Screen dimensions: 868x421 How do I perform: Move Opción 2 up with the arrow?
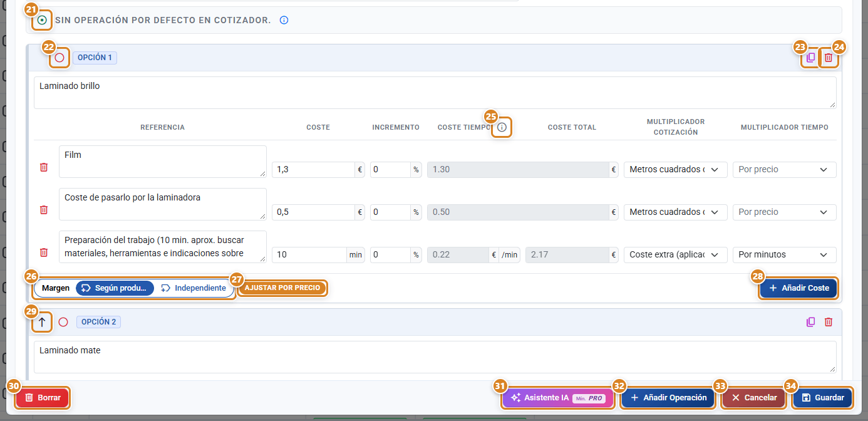click(x=42, y=322)
